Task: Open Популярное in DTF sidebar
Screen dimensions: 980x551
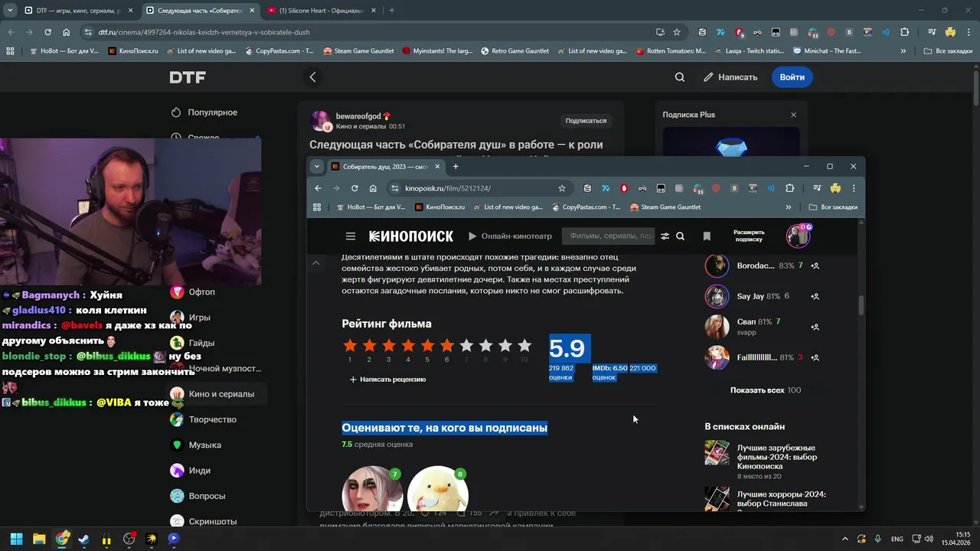Action: coord(204,112)
